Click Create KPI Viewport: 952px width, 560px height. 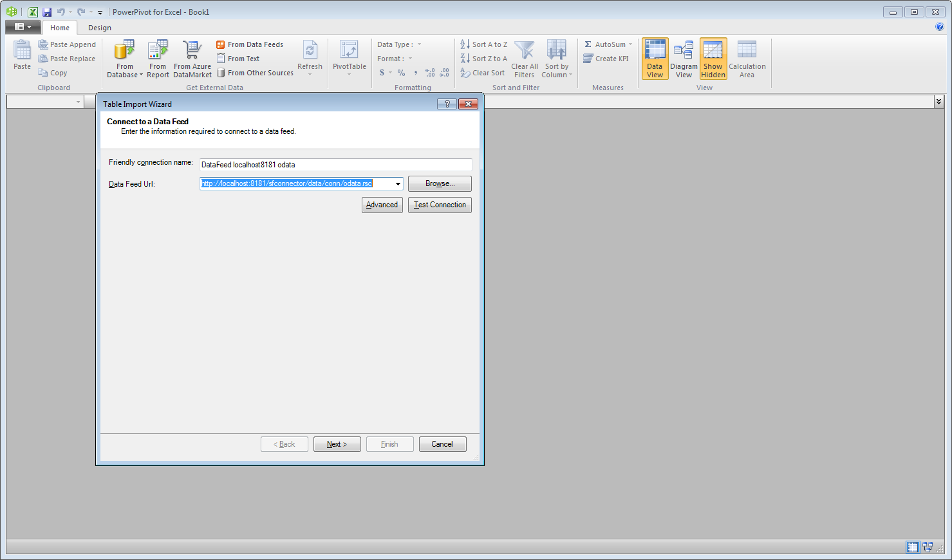coord(606,59)
